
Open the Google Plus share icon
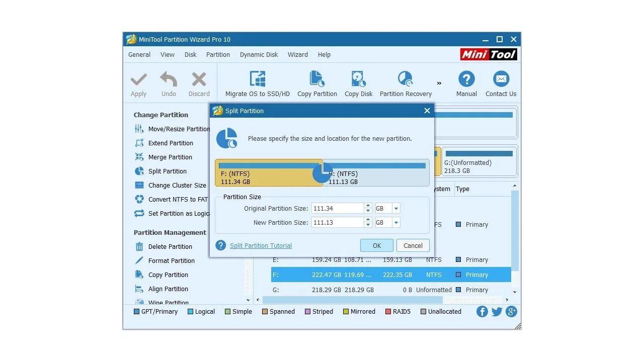[x=511, y=312]
